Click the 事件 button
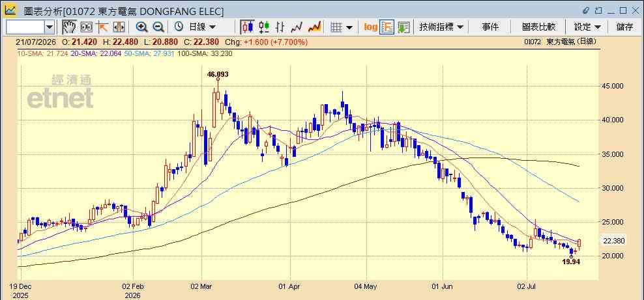The width and height of the screenshot is (644, 300). click(x=490, y=27)
